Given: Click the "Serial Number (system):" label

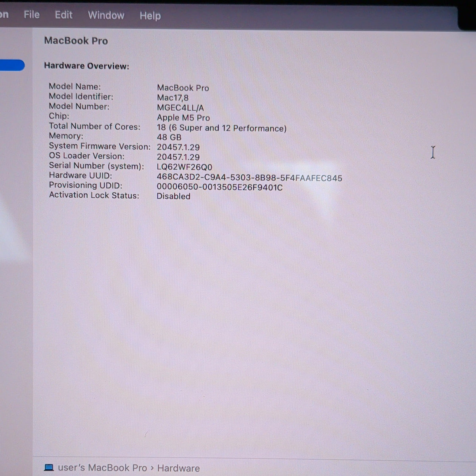Looking at the screenshot, I should pos(96,166).
